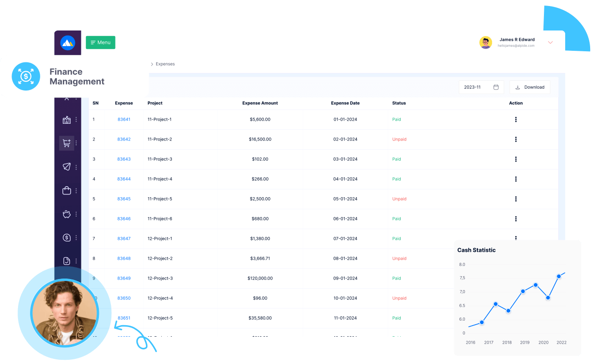Click dots beside shopping cart icon
This screenshot has height=364, width=592.
[76, 143]
